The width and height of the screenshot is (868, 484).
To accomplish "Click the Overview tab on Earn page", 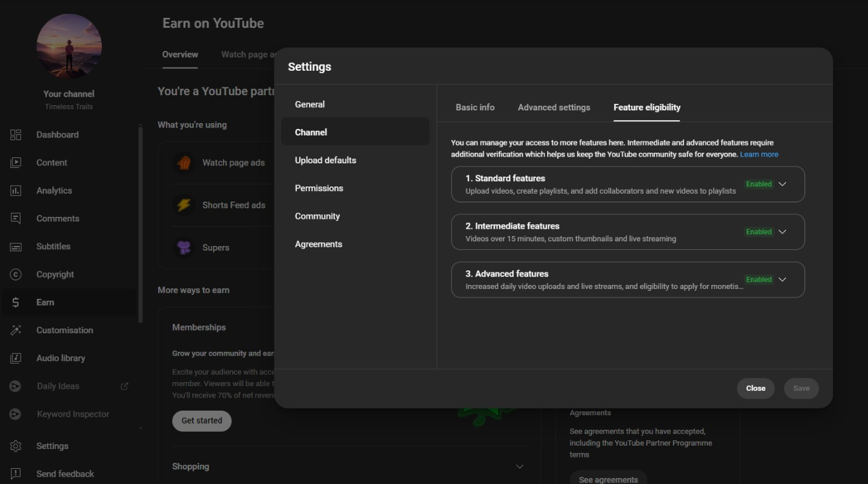I will click(x=180, y=54).
